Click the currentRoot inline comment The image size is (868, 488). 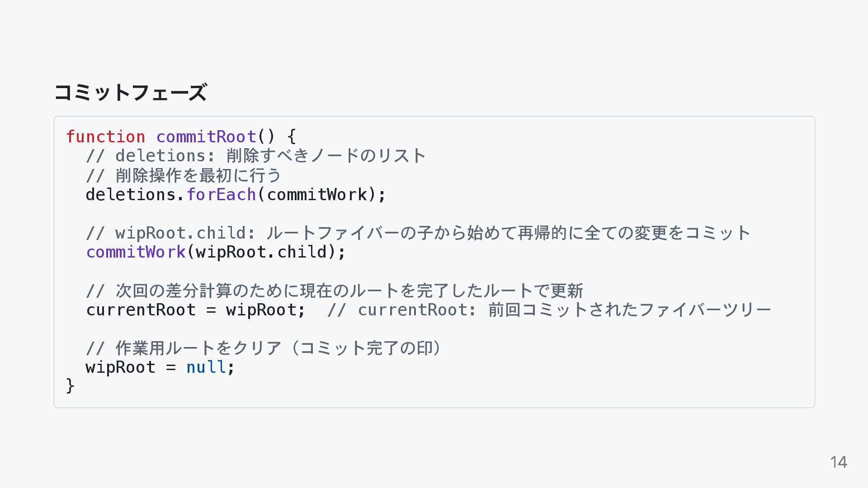click(549, 310)
